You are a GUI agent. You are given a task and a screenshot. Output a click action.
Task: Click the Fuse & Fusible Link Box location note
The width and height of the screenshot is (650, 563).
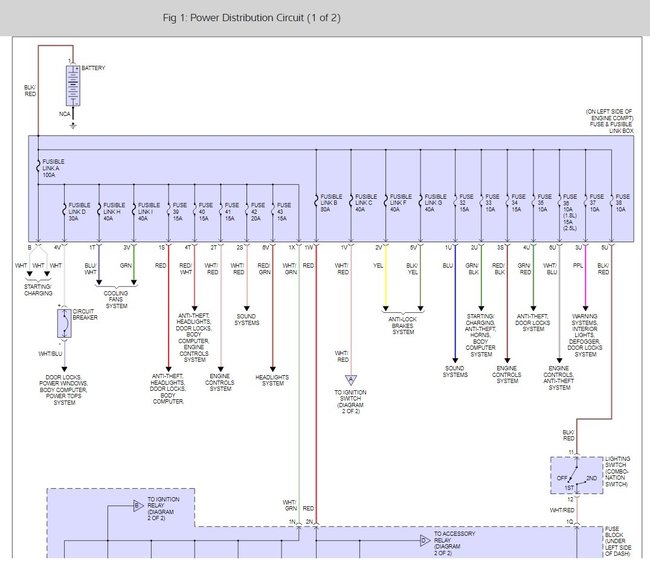point(609,121)
